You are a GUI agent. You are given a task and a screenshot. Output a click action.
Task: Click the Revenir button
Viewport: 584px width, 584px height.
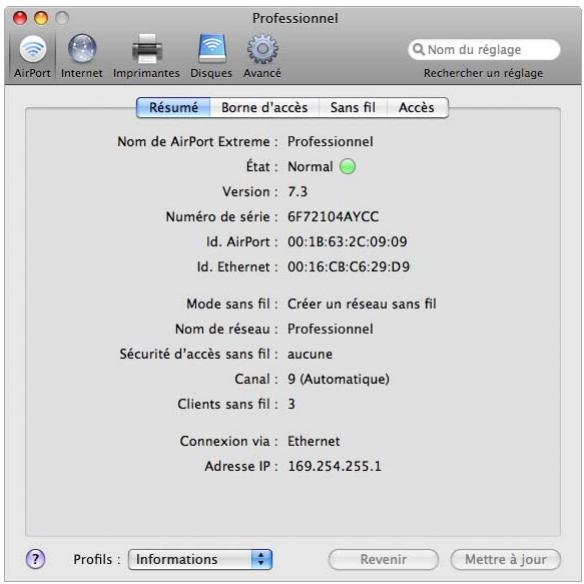pyautogui.click(x=383, y=559)
